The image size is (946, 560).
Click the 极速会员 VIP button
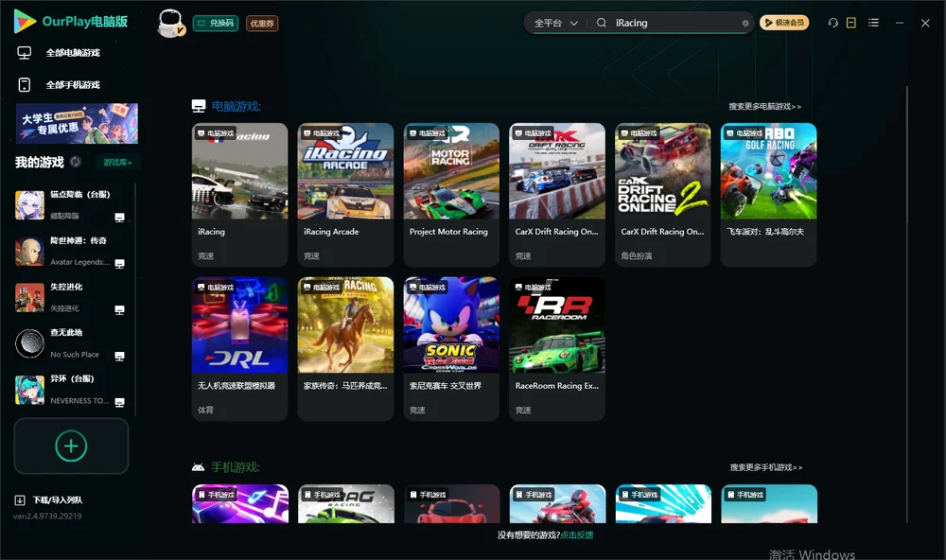coord(784,23)
